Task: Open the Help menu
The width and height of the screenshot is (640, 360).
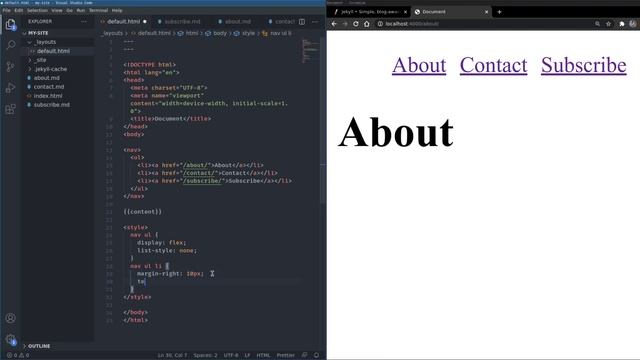Action: (117, 10)
